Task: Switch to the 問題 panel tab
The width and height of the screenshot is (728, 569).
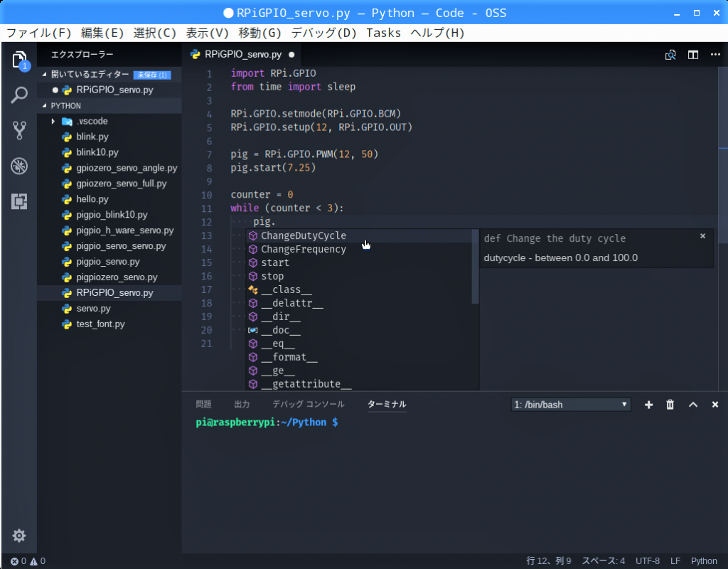Action: click(x=203, y=404)
